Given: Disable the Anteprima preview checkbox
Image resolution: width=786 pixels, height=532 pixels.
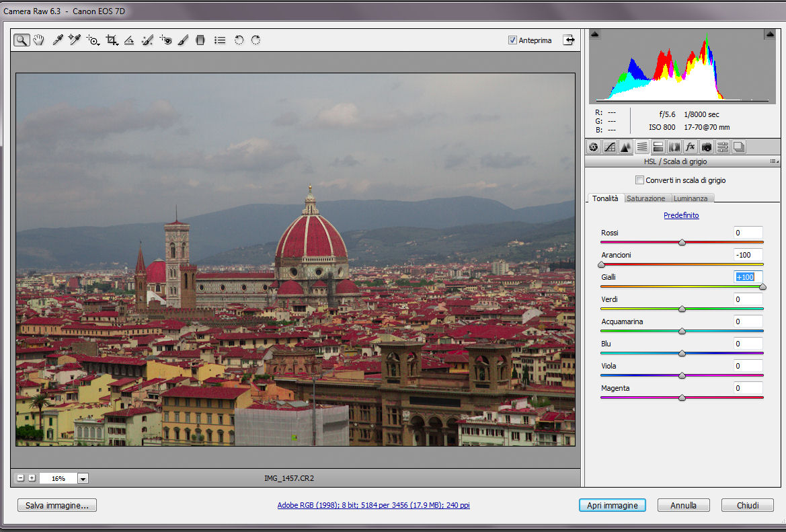Looking at the screenshot, I should pyautogui.click(x=512, y=40).
